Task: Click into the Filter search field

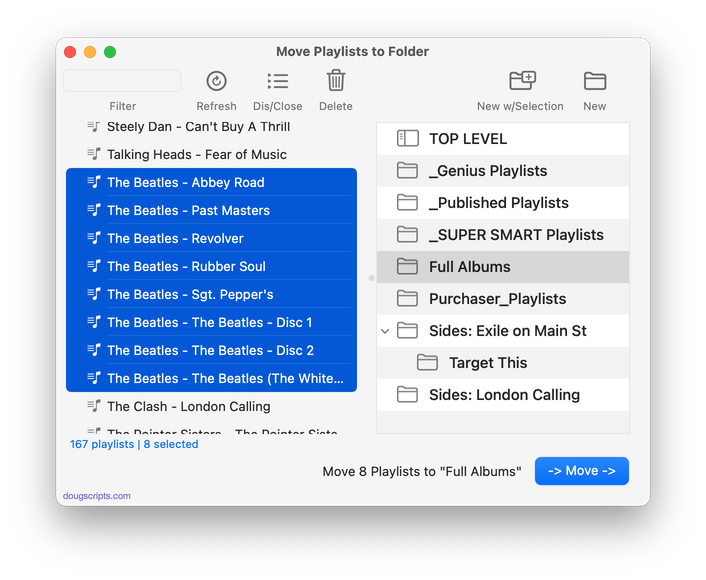Action: 122,81
